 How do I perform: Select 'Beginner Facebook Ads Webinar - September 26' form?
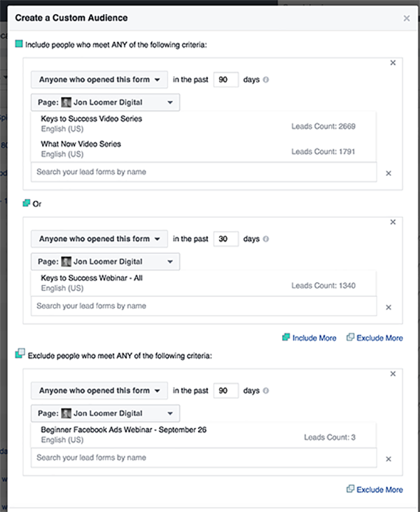point(203,435)
